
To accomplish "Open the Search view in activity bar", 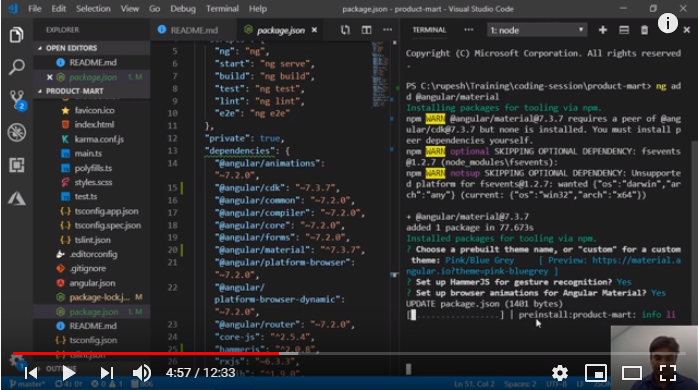I will [x=16, y=67].
